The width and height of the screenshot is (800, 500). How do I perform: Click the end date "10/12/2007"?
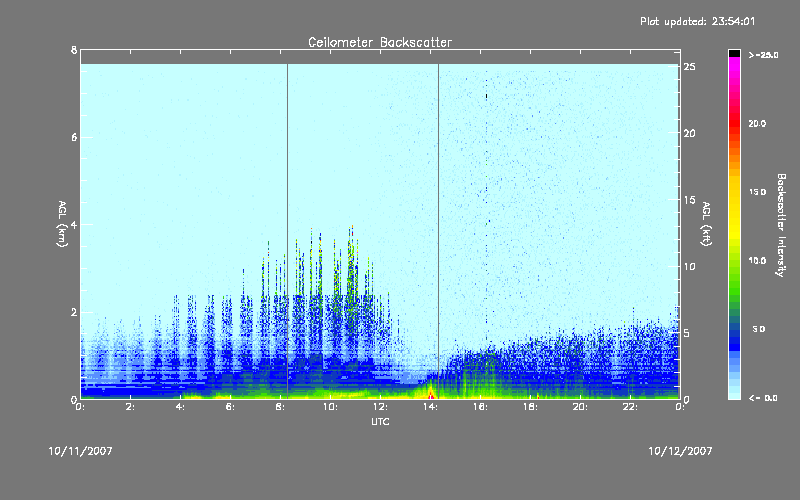pos(680,451)
